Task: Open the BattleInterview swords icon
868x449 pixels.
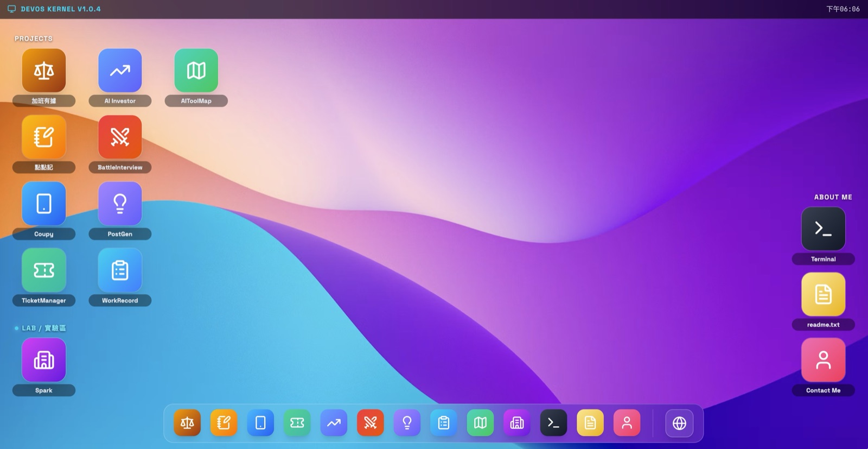Action: (x=120, y=137)
